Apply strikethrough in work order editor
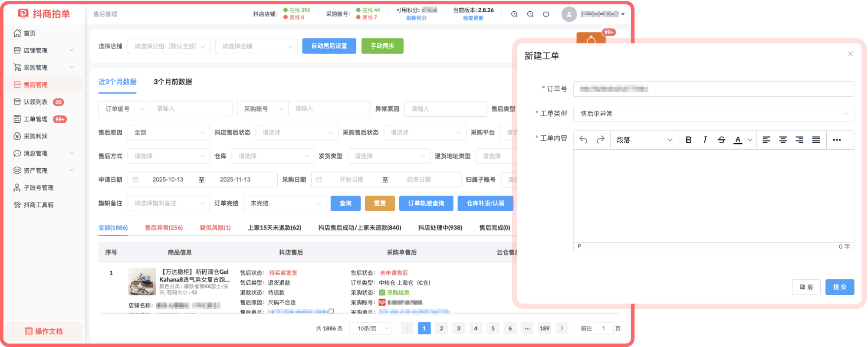Image resolution: width=868 pixels, height=347 pixels. 721,140
